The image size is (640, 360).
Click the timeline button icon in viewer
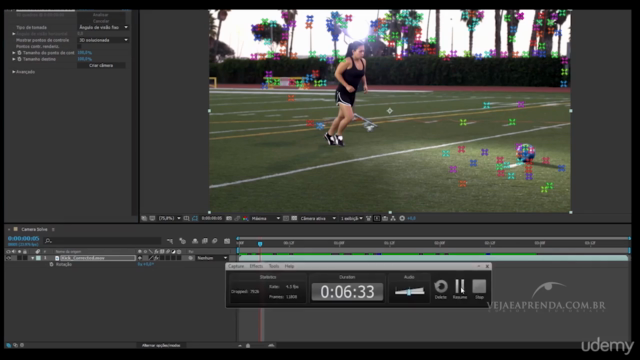coord(385,218)
